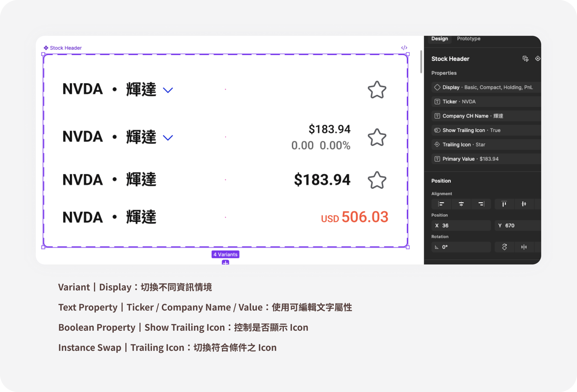Click the Stock Header component label
Viewport: 577px width, 392px height.
(63, 48)
